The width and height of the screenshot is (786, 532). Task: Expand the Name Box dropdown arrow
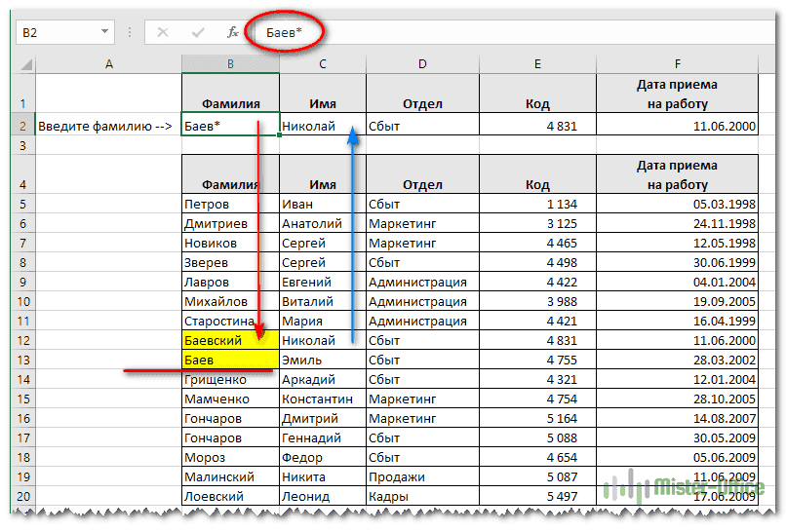[x=104, y=32]
